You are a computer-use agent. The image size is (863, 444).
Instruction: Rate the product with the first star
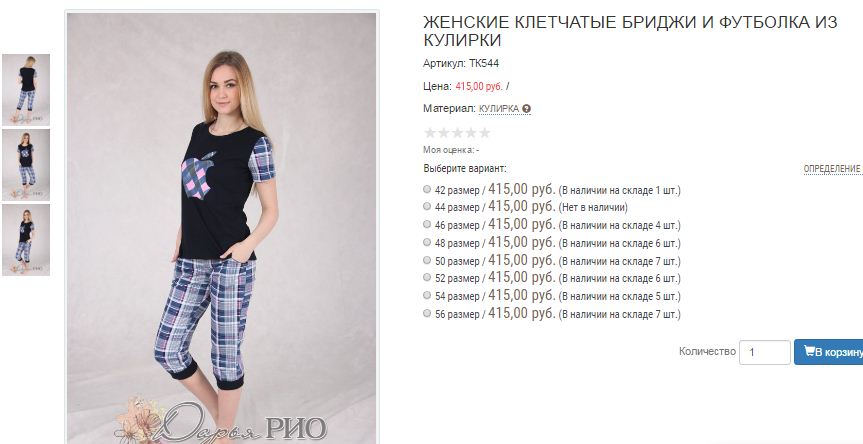pyautogui.click(x=430, y=133)
